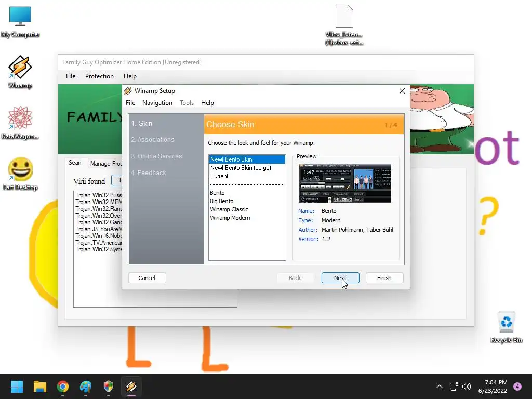Image resolution: width=532 pixels, height=399 pixels.
Task: Select Trojan.Win32.MEM entry in virus list
Action: (98, 202)
